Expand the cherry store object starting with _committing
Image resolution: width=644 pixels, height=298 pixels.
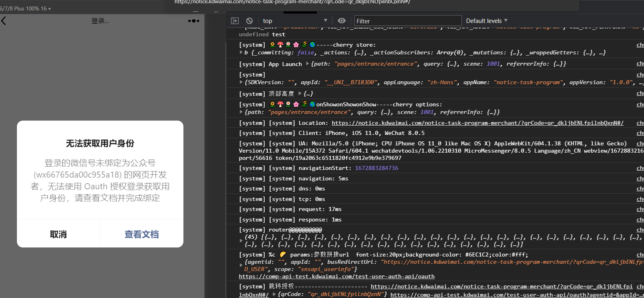[241, 53]
